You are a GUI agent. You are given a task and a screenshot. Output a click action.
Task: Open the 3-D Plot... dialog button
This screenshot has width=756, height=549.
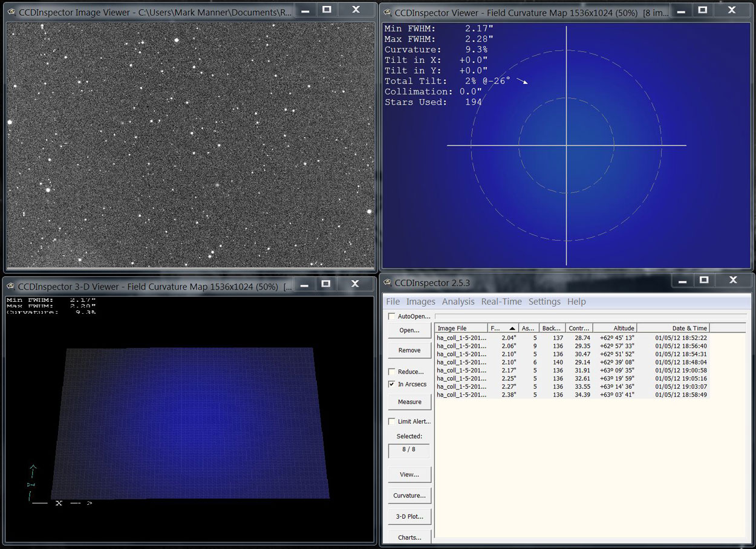coord(409,516)
